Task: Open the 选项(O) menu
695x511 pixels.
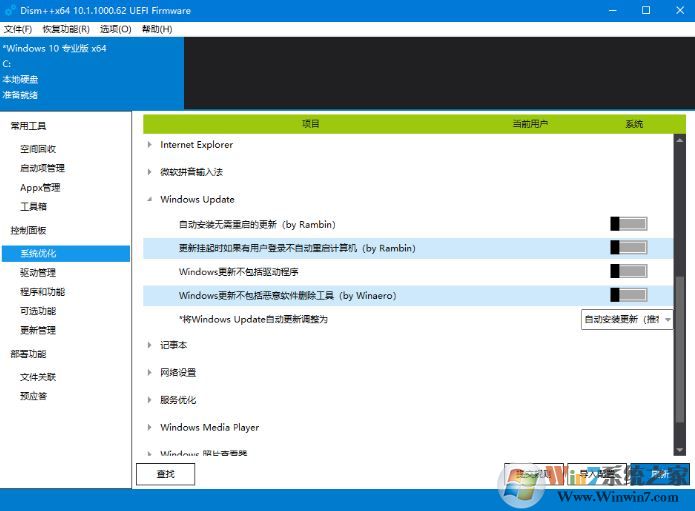Action: 115,29
